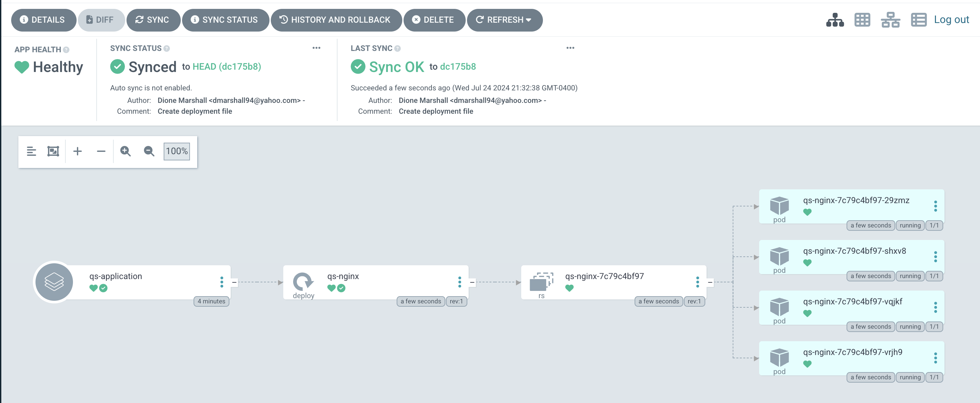Click 'Create deployment file' comment under Sync Status
980x403 pixels.
[195, 111]
